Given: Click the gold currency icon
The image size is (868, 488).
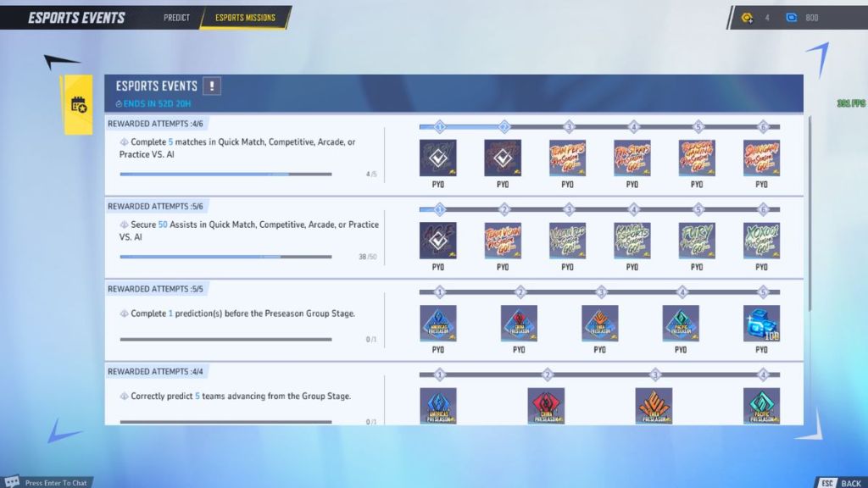Looking at the screenshot, I should click(x=747, y=18).
